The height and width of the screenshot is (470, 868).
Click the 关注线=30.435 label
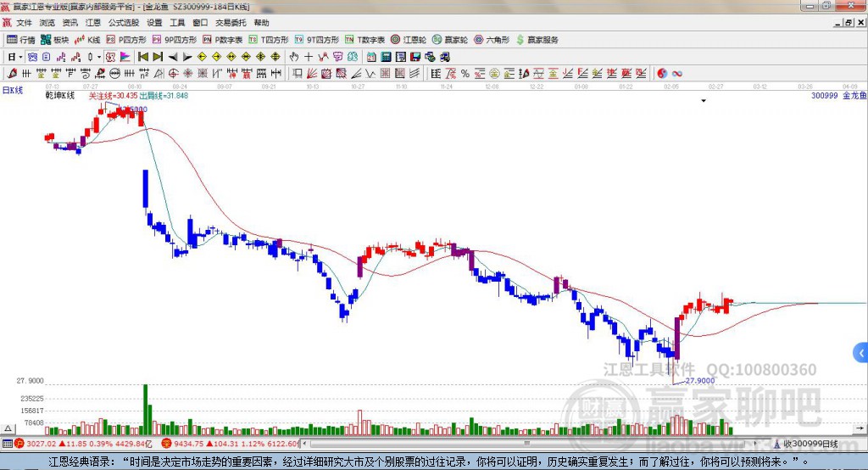[x=113, y=96]
